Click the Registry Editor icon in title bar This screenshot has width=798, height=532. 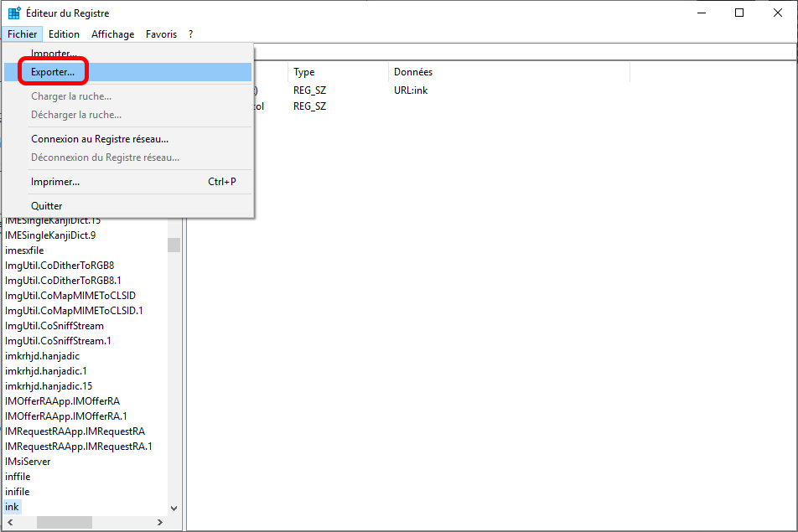coord(14,13)
